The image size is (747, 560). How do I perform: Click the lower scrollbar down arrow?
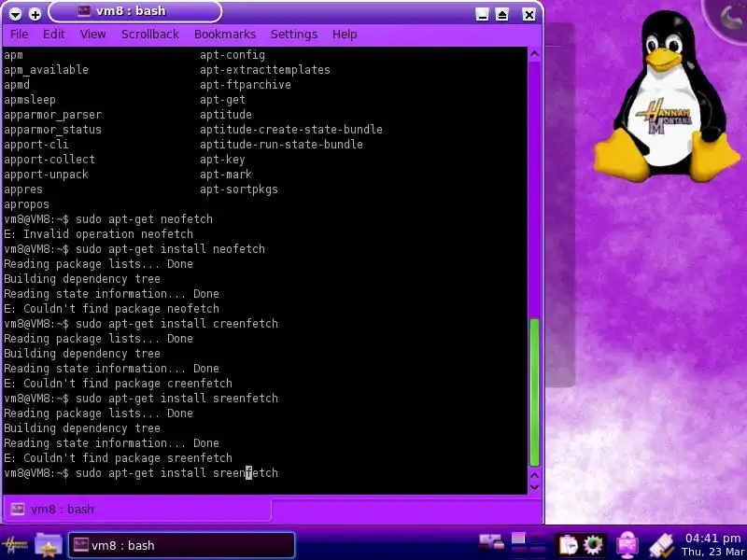point(534,487)
